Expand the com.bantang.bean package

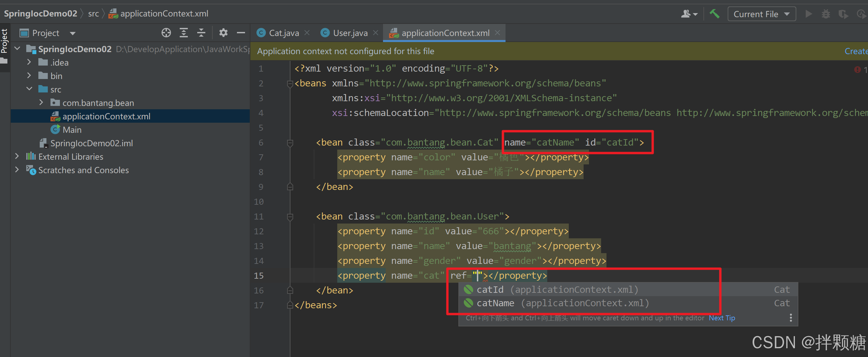(x=41, y=103)
